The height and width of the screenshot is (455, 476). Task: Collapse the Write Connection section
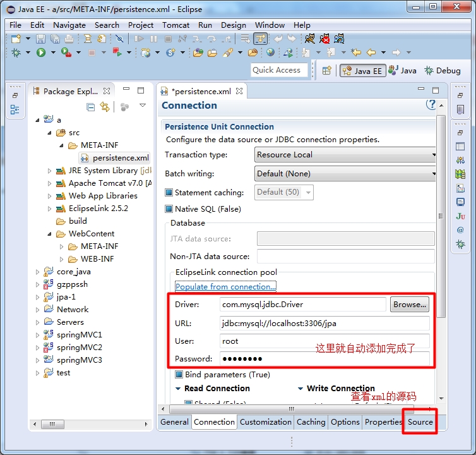coord(300,389)
